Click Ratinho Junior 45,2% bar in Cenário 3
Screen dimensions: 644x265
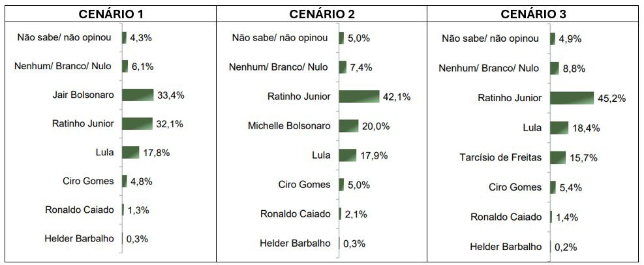click(572, 98)
